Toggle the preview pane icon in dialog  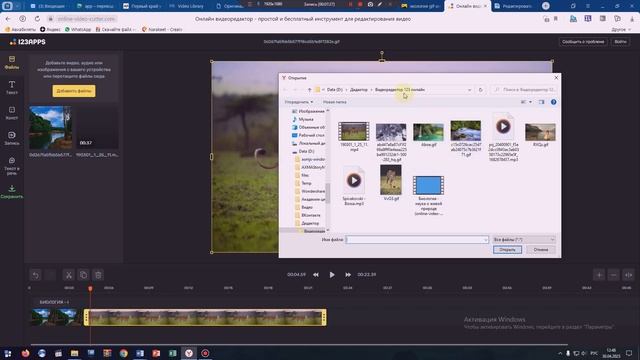coord(541,102)
